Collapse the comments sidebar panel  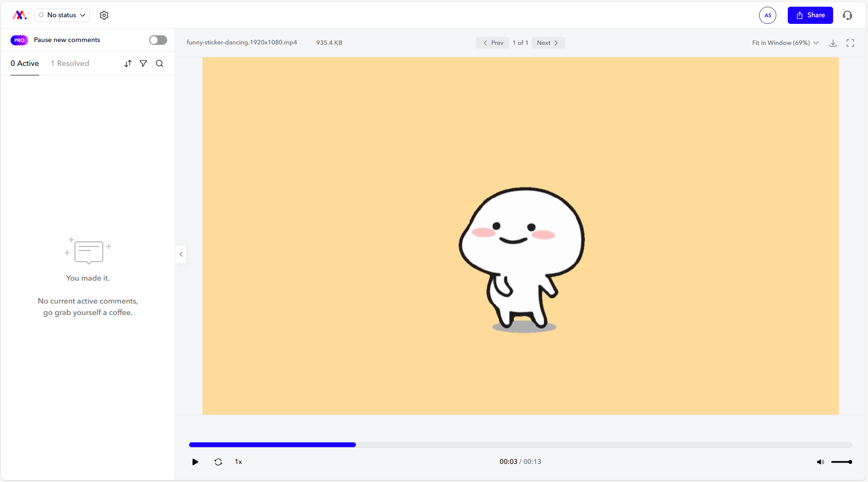click(x=181, y=254)
